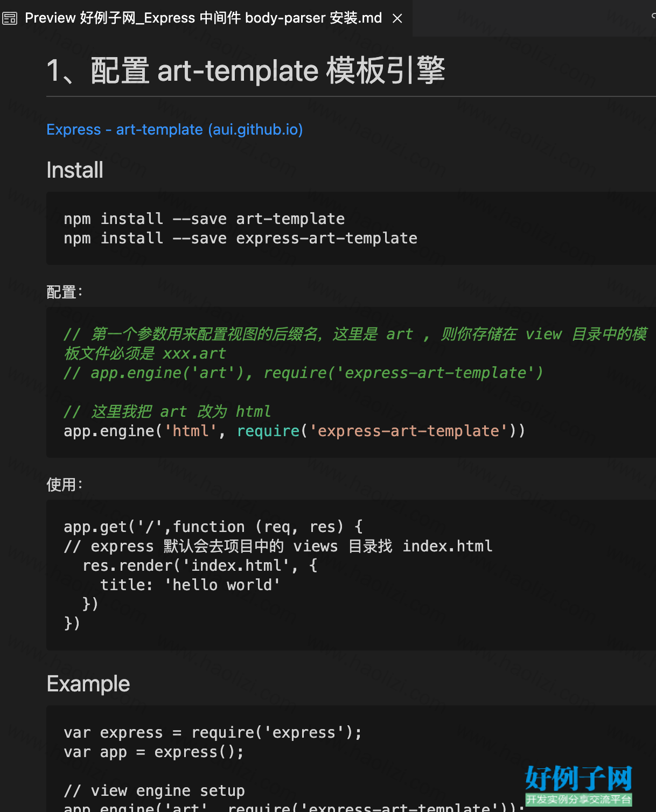Click line "var express = require('express');"

click(x=213, y=732)
